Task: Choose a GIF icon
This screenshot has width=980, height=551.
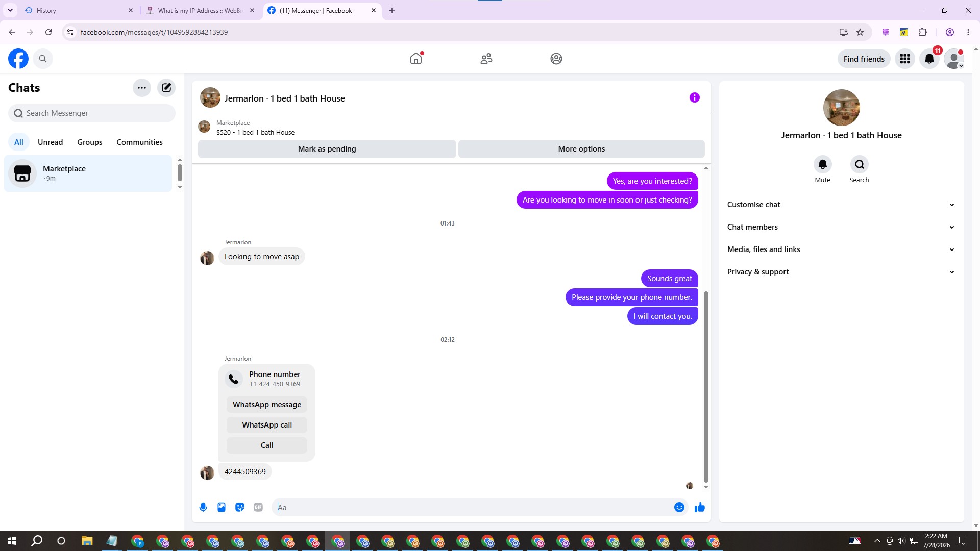Action: coord(258,507)
